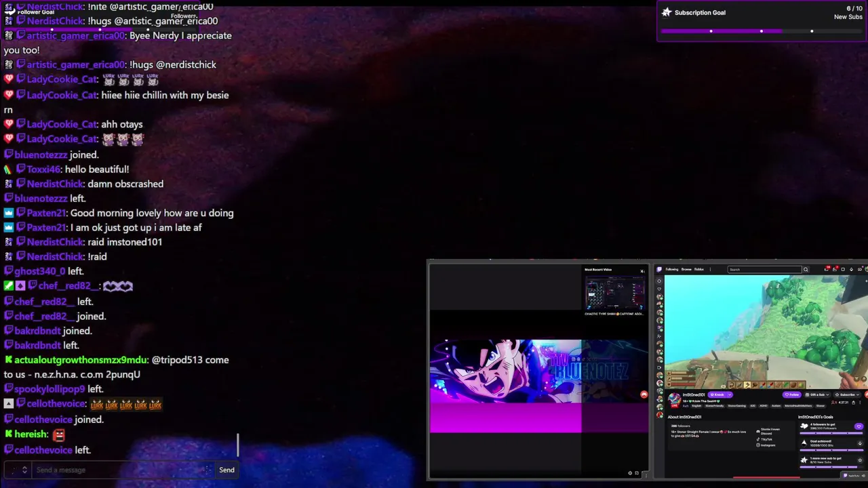Image resolution: width=868 pixels, height=488 pixels.
Task: Open settings gear at bottom of bluenotez panel
Action: [630, 473]
